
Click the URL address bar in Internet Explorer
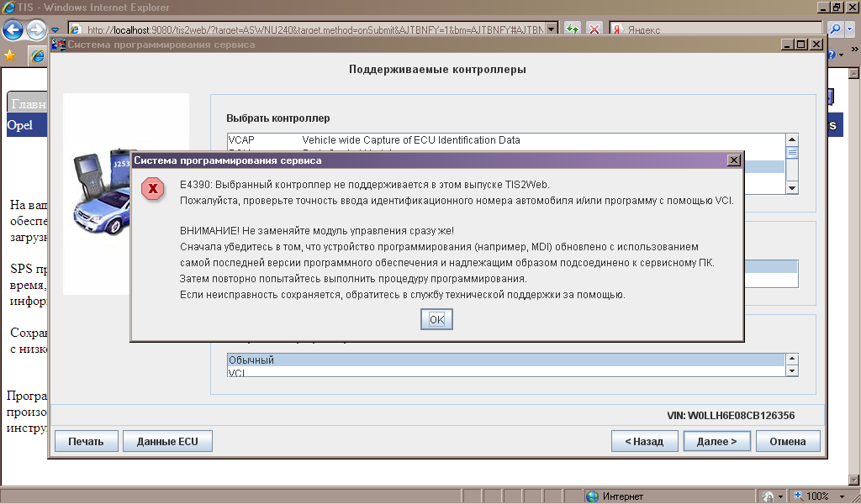(x=314, y=29)
